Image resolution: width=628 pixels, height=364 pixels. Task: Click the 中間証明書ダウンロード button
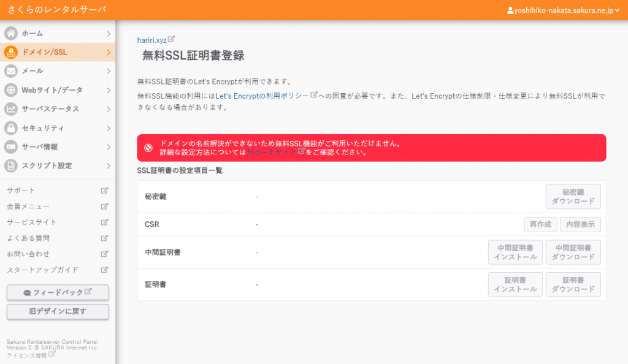click(x=573, y=252)
